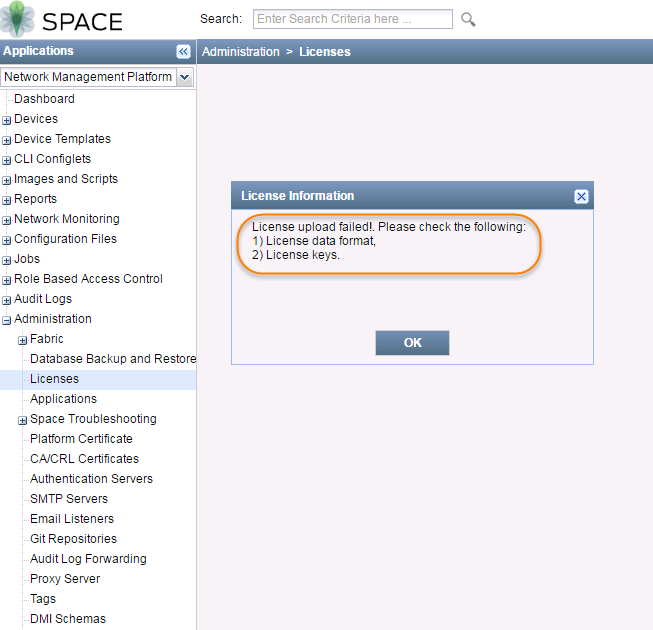Open Space Troubleshooting
Image resolution: width=653 pixels, height=630 pixels.
point(93,419)
